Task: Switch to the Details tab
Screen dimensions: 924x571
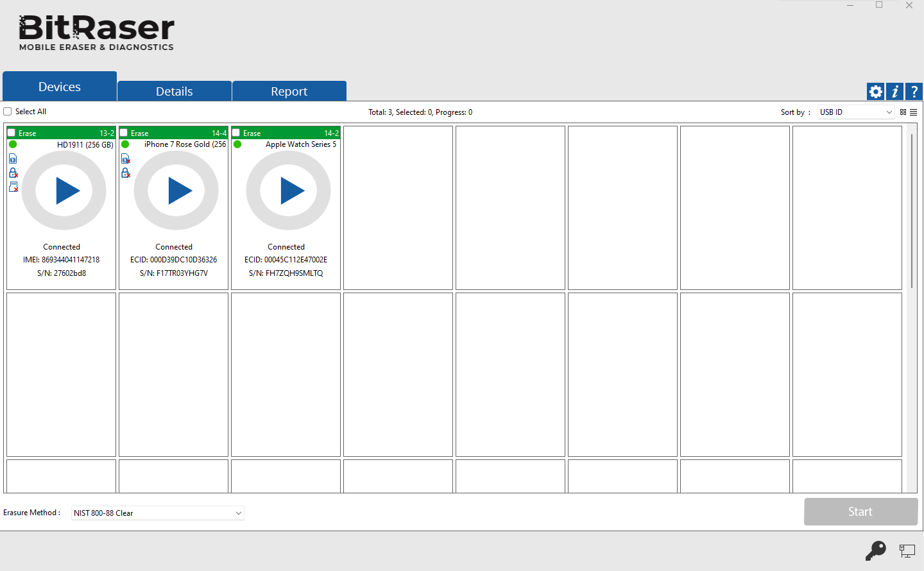Action: coord(175,91)
